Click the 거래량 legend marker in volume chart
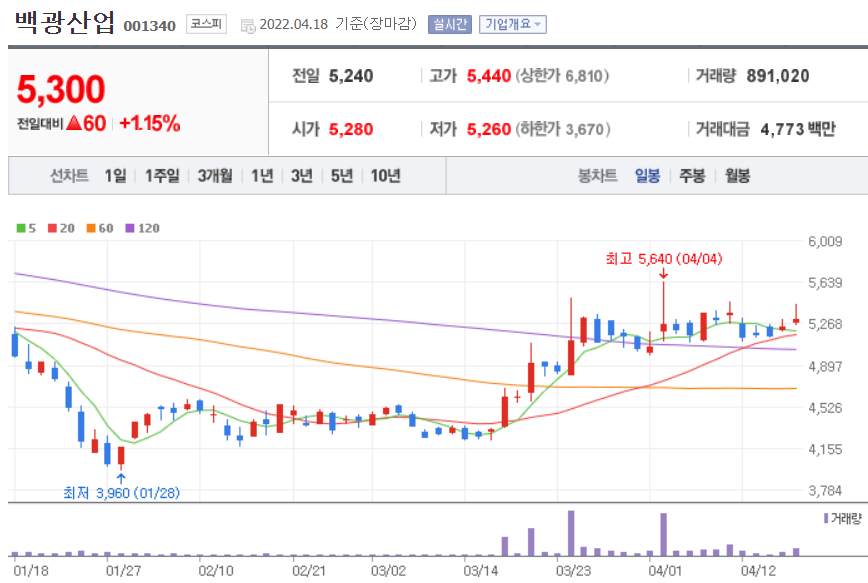 point(825,518)
